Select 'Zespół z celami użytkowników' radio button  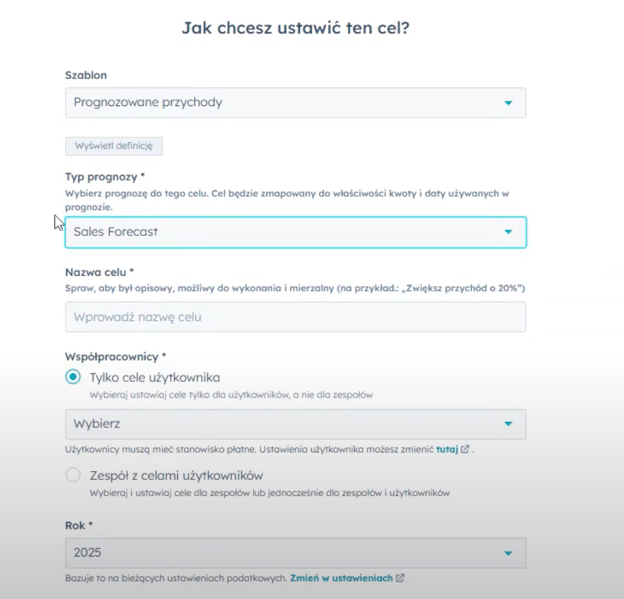click(x=73, y=475)
